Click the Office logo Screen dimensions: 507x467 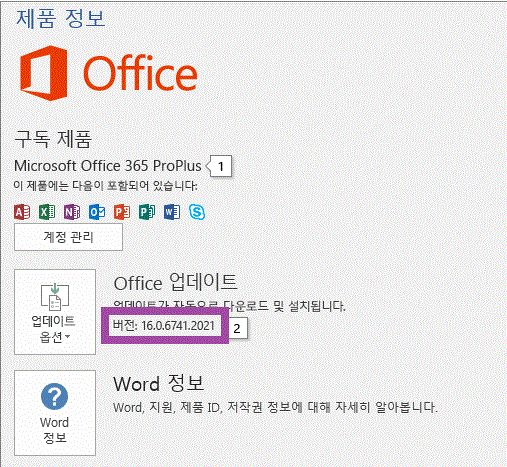108,73
